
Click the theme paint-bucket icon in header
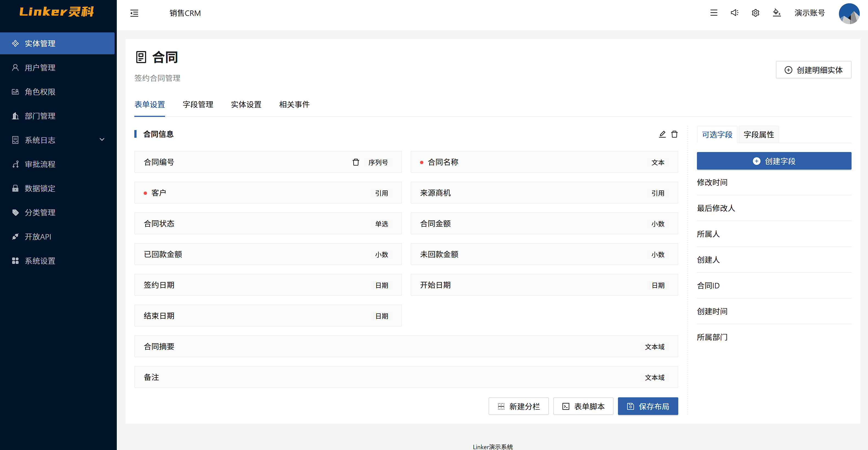(x=777, y=13)
